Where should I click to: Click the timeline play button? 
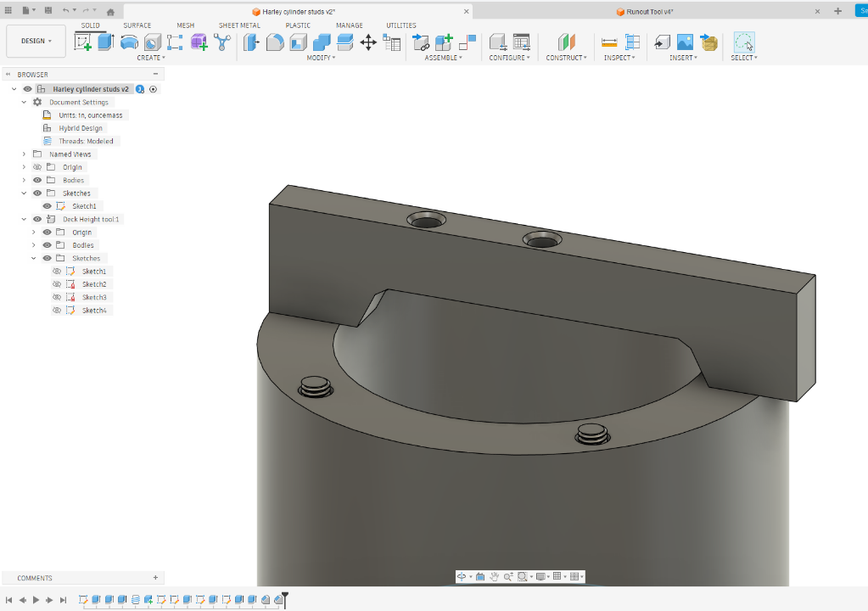tap(36, 600)
